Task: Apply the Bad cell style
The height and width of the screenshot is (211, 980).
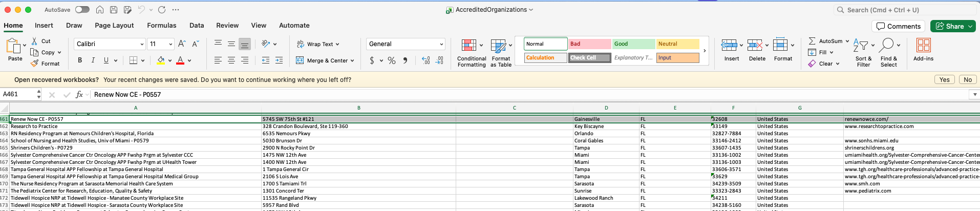Action: coord(589,44)
